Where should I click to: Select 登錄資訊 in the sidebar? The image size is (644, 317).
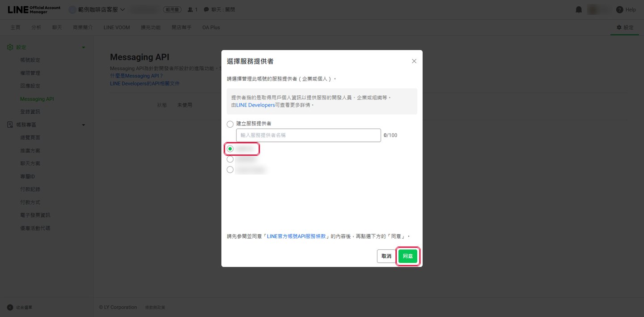[x=30, y=112]
